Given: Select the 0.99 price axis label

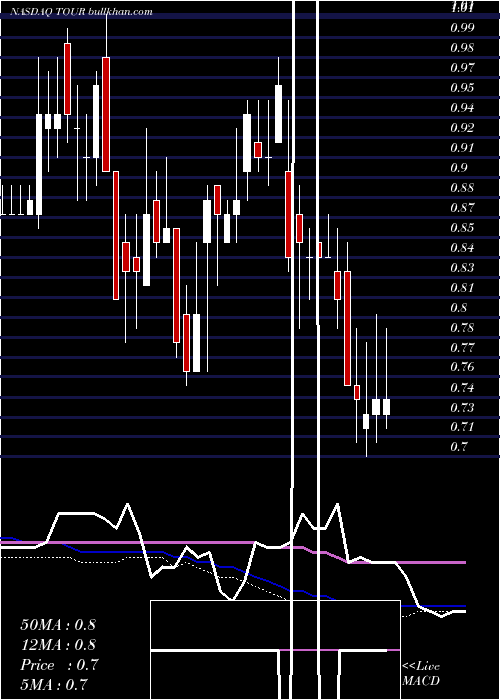Looking at the screenshot, I should [462, 28].
